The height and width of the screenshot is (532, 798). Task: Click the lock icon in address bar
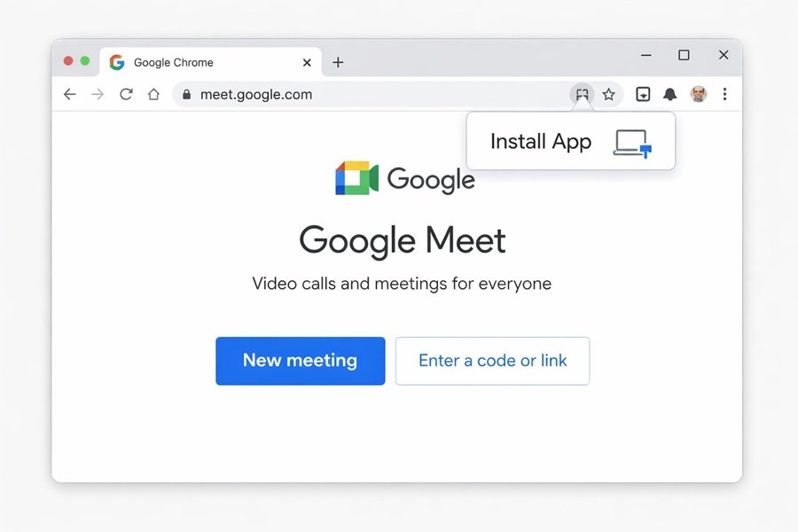[x=187, y=95]
